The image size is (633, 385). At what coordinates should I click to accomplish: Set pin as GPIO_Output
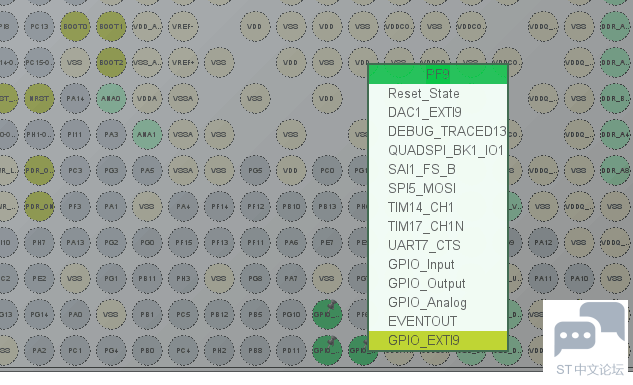[438, 283]
